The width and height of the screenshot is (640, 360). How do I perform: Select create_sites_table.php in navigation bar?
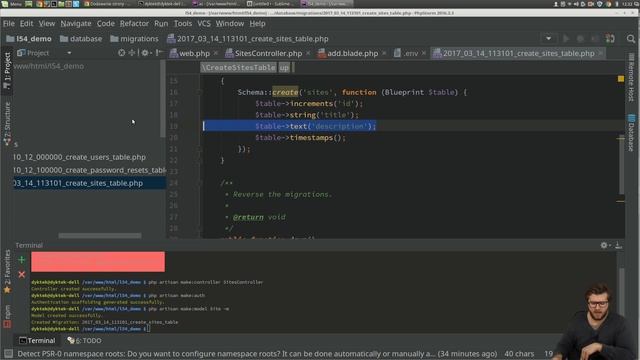click(248, 39)
